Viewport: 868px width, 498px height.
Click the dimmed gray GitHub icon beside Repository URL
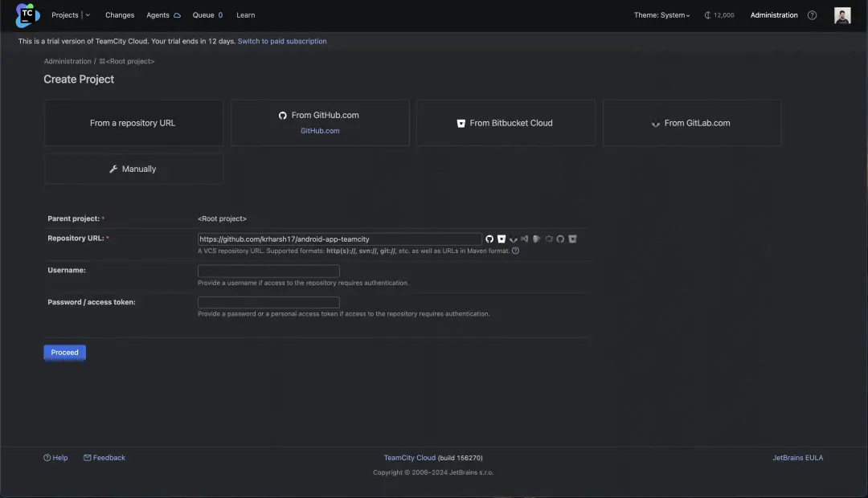[x=560, y=239]
